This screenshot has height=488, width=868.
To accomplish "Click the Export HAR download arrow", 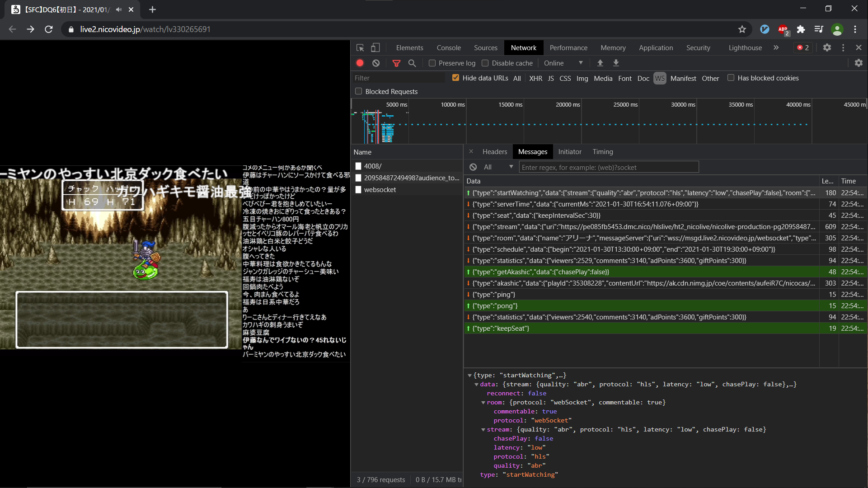I will (616, 63).
